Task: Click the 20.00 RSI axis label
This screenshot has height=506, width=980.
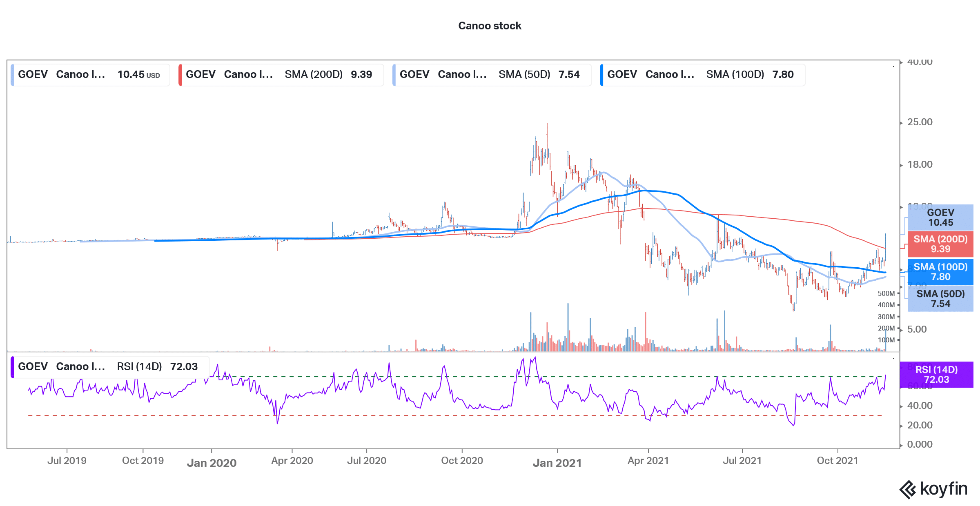Action: [x=920, y=425]
